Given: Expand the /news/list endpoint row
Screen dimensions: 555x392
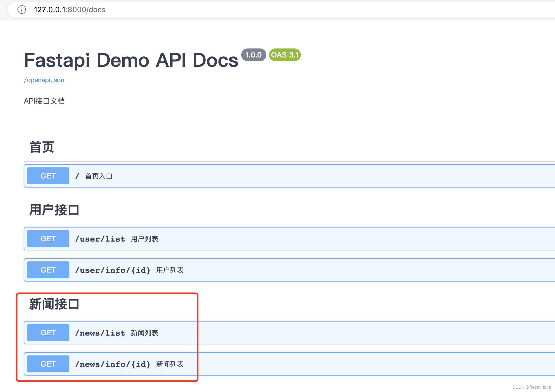Looking at the screenshot, I should pos(265,332).
